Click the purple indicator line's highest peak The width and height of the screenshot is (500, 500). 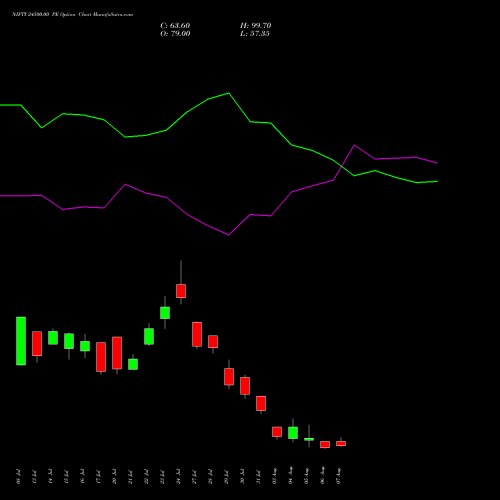(354, 145)
